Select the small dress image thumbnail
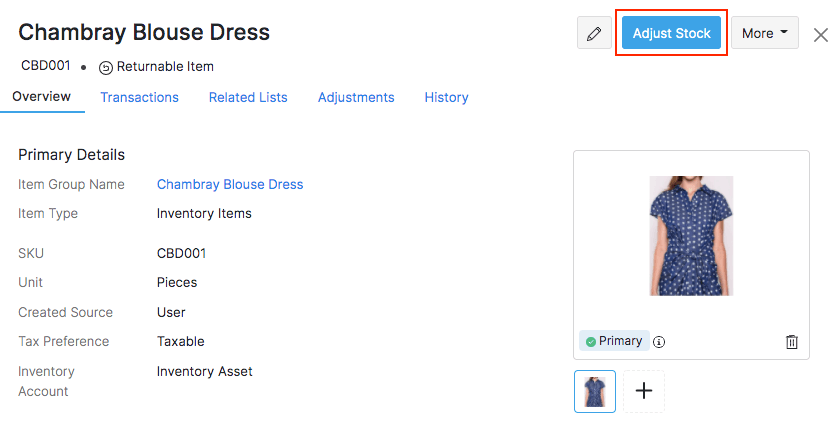Screen dimensions: 839x431 (x=595, y=391)
